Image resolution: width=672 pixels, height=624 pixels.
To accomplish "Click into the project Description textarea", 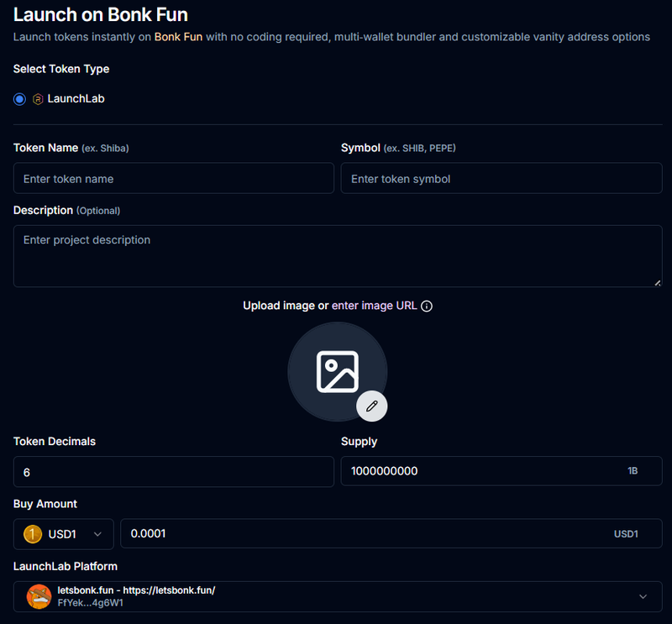I will pos(336,255).
